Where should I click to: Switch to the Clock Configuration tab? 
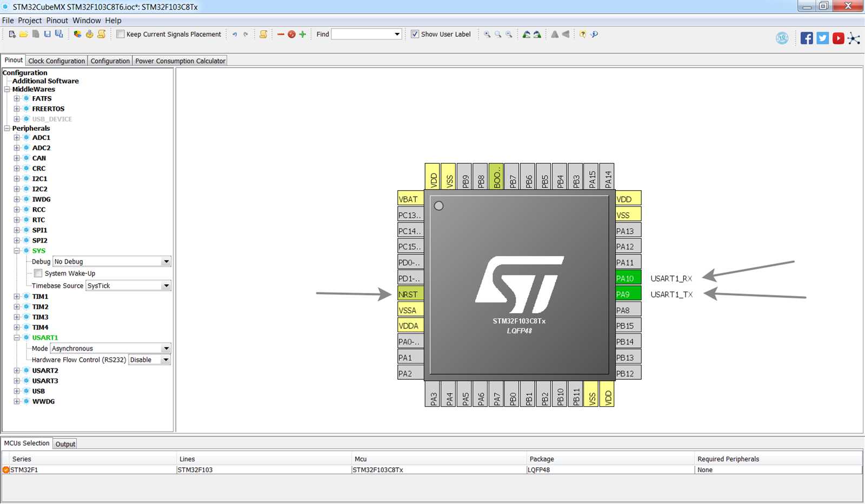[x=56, y=61]
